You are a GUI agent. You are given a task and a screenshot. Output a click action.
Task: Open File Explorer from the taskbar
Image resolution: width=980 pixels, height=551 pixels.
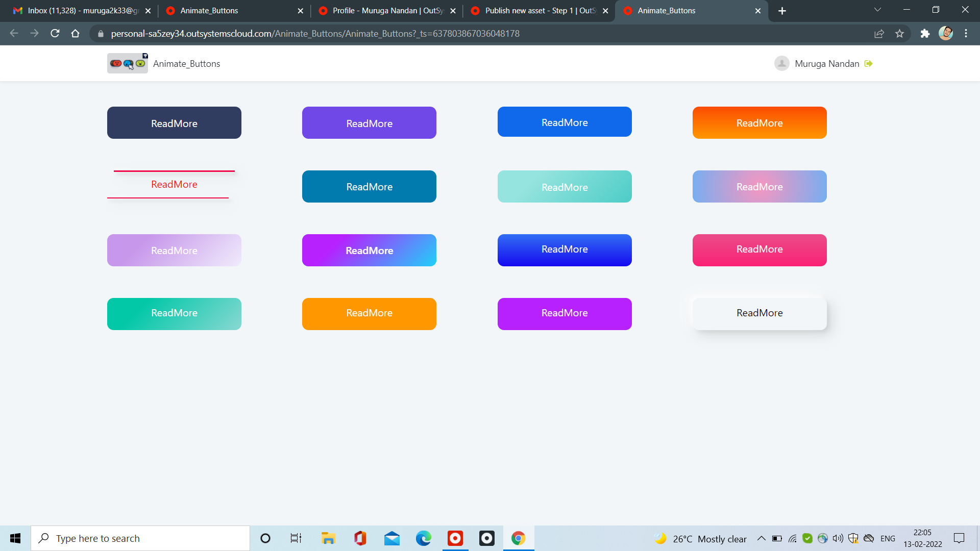(328, 538)
